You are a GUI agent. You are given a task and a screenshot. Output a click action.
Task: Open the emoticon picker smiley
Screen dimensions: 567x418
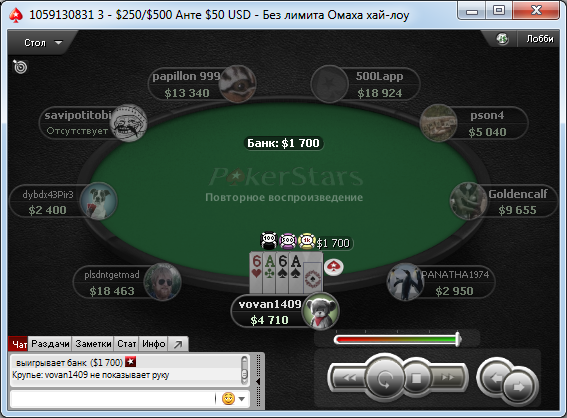[x=228, y=398]
